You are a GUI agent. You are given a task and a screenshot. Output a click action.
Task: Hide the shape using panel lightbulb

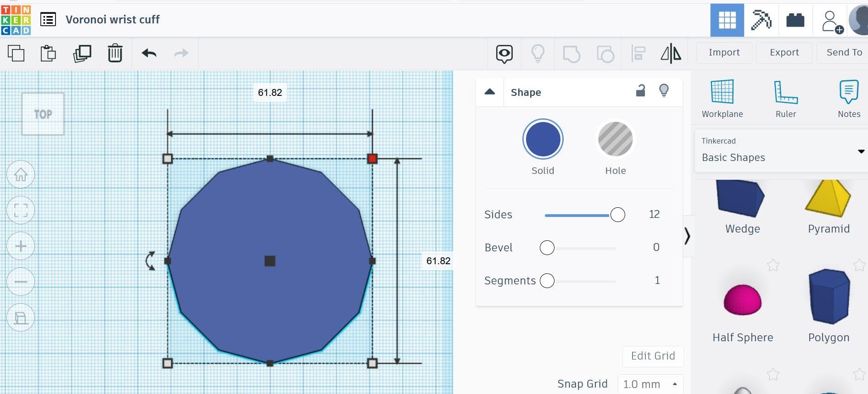coord(664,90)
